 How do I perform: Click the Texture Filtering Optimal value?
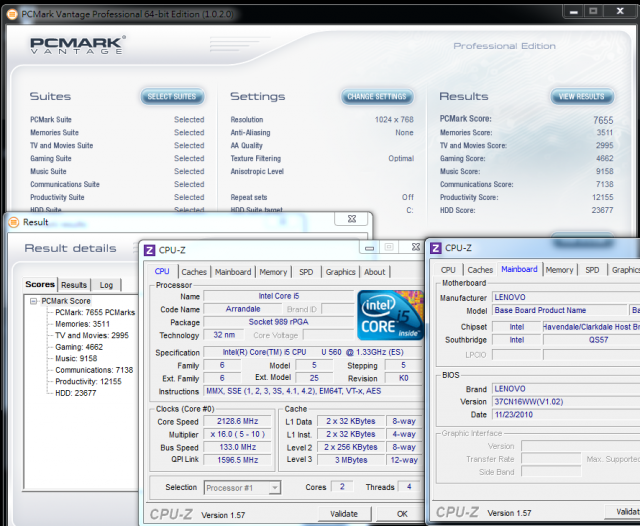coord(401,158)
